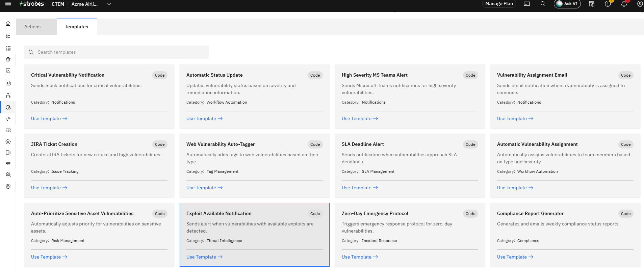644x271 pixels.
Task: Use Template for Compliance Report Generator
Action: coord(515,257)
